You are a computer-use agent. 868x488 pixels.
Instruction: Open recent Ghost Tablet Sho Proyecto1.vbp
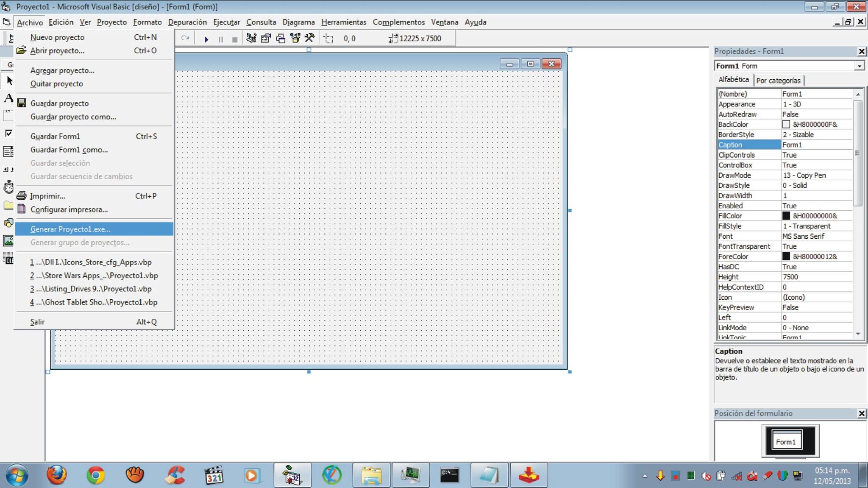(x=94, y=302)
